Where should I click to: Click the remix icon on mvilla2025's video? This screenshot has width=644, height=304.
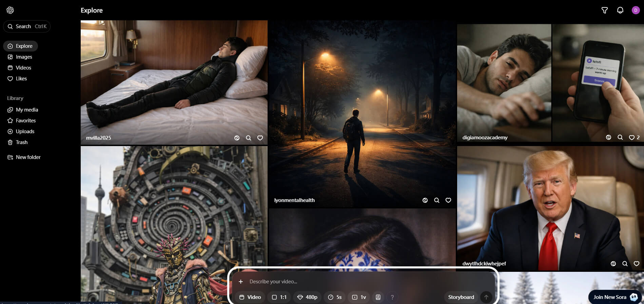(x=237, y=138)
